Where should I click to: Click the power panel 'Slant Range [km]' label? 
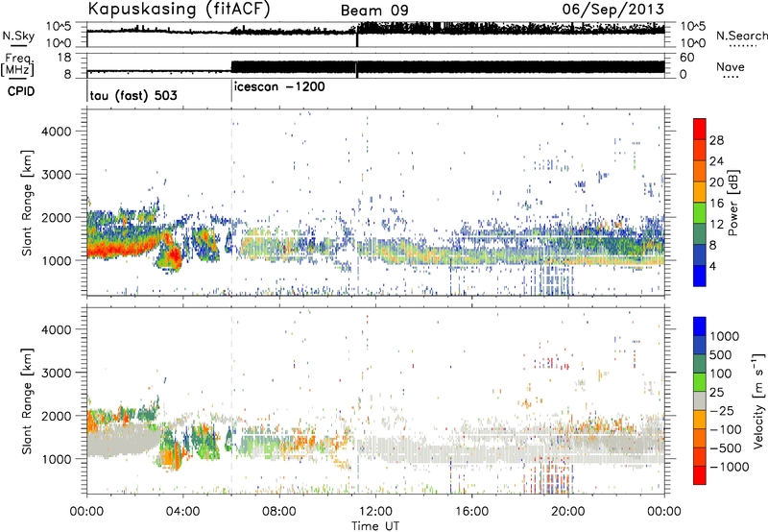point(27,203)
